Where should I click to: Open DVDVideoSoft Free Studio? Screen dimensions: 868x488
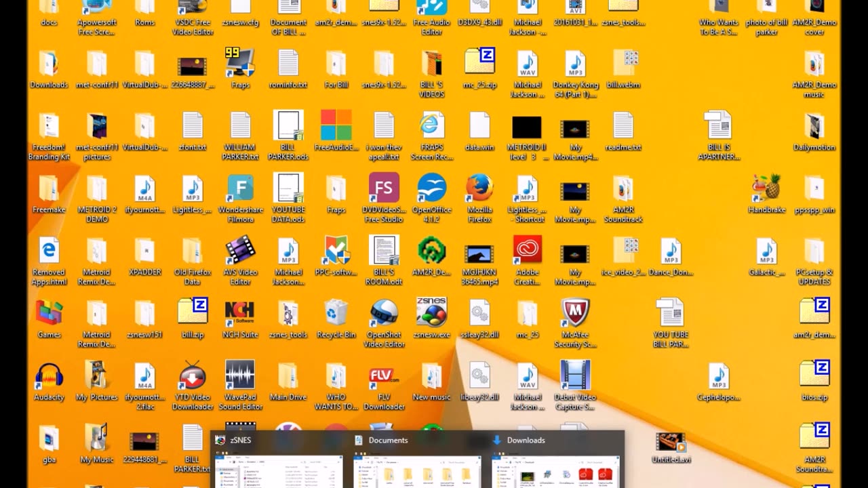pos(384,189)
